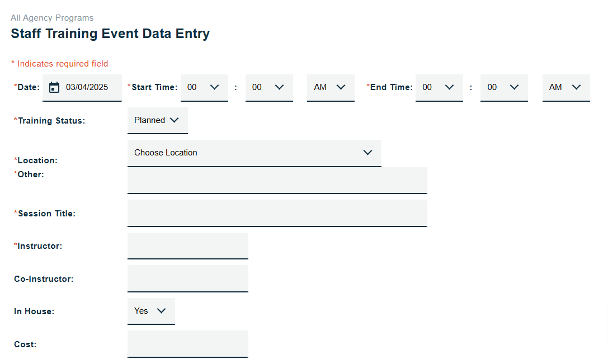608x364 pixels.
Task: Click the All Agency Programs breadcrumb
Action: (x=52, y=18)
